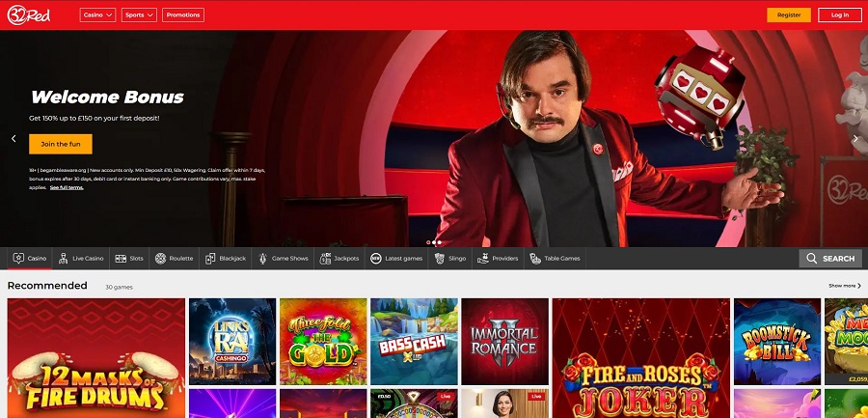Choose the Slots reel icon
The width and height of the screenshot is (868, 418).
[x=121, y=259]
